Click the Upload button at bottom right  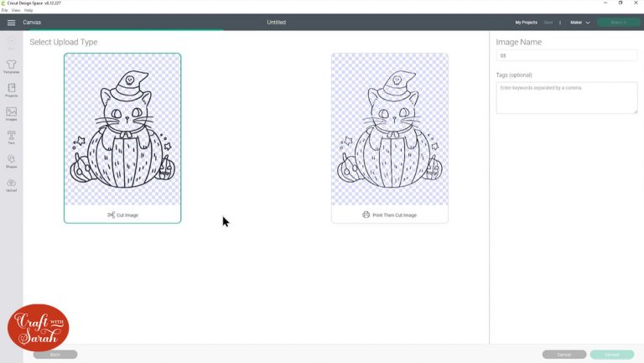(612, 355)
